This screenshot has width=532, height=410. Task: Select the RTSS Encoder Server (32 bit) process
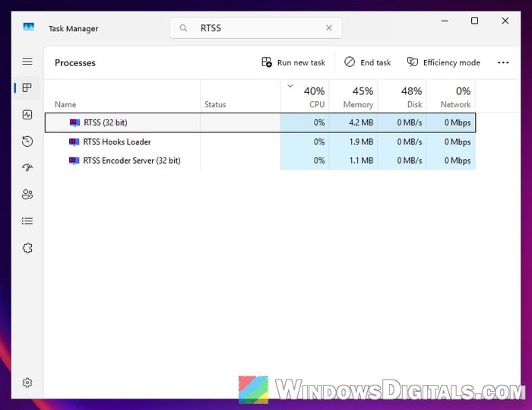(x=260, y=161)
